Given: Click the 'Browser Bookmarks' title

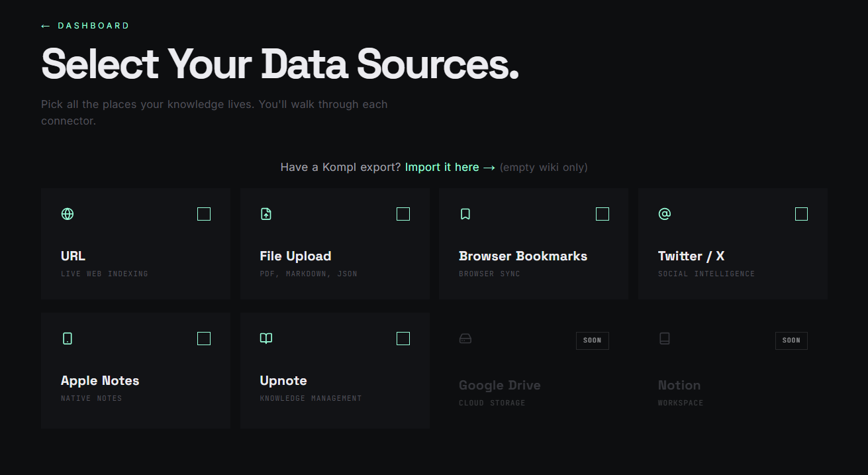Looking at the screenshot, I should click(523, 256).
